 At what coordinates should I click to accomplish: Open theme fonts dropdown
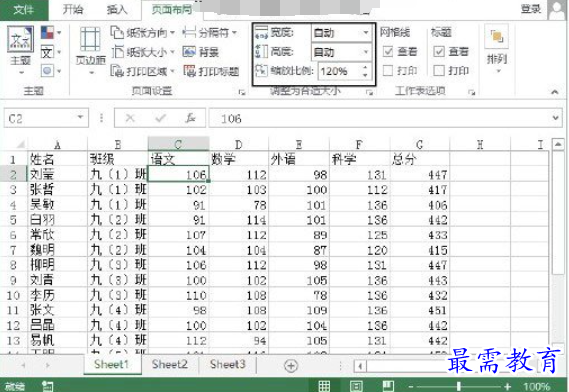click(x=50, y=52)
